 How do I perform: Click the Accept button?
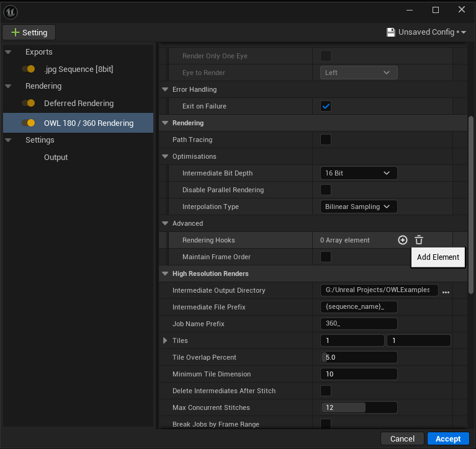click(447, 438)
